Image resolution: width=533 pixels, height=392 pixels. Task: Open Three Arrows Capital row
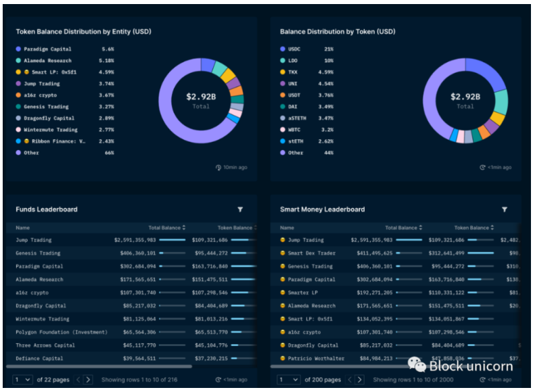click(131, 345)
